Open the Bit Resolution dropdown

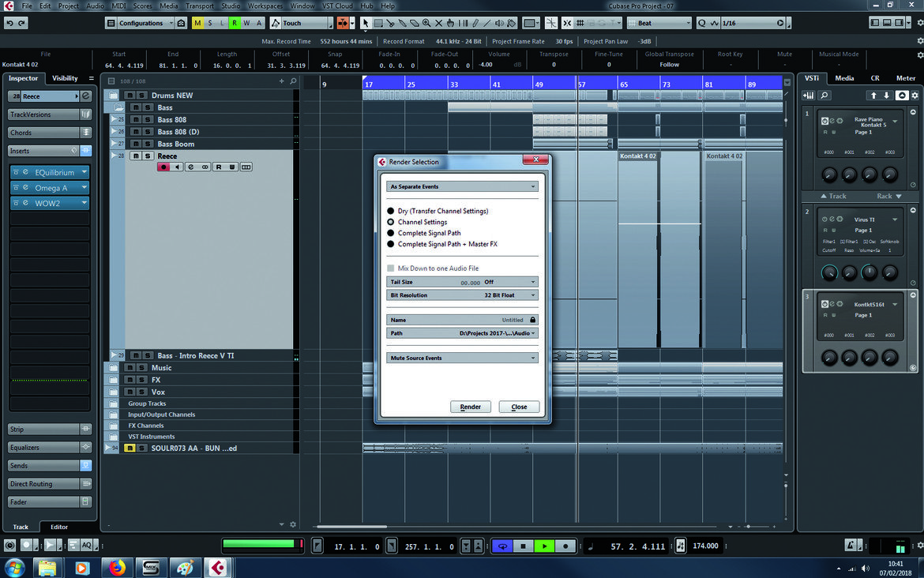click(462, 295)
